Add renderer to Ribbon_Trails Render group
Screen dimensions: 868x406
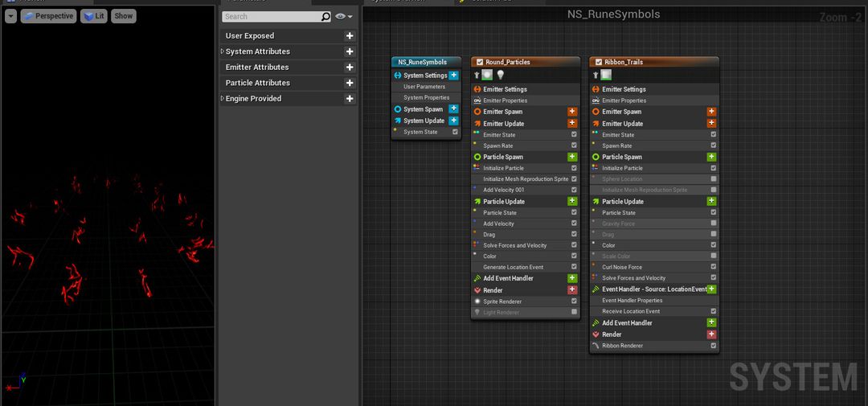pyautogui.click(x=711, y=334)
